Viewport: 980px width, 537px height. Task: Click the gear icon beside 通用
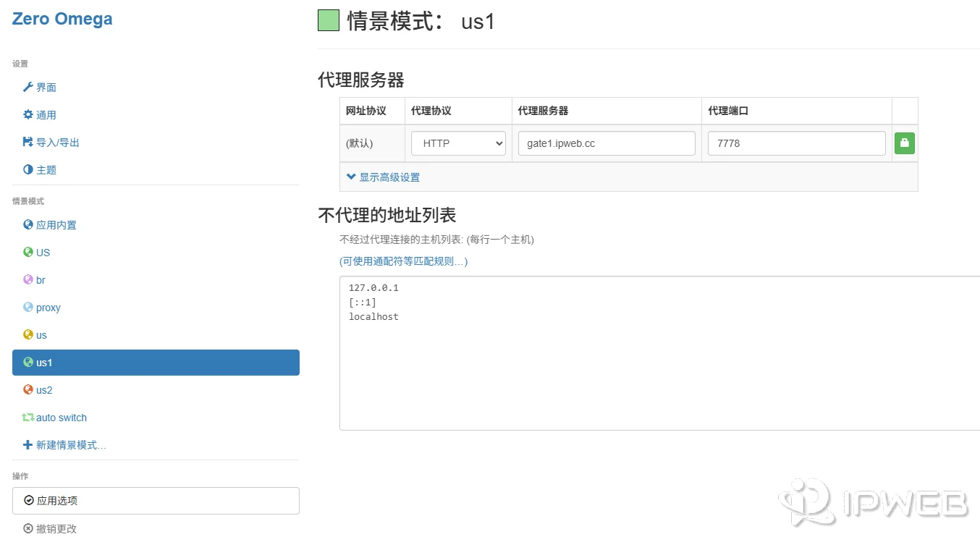(x=28, y=114)
